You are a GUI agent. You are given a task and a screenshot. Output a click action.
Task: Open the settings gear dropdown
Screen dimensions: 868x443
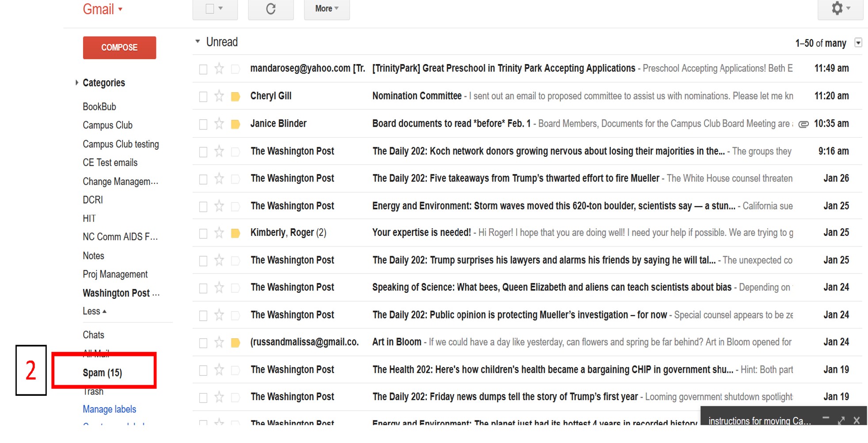click(x=840, y=9)
